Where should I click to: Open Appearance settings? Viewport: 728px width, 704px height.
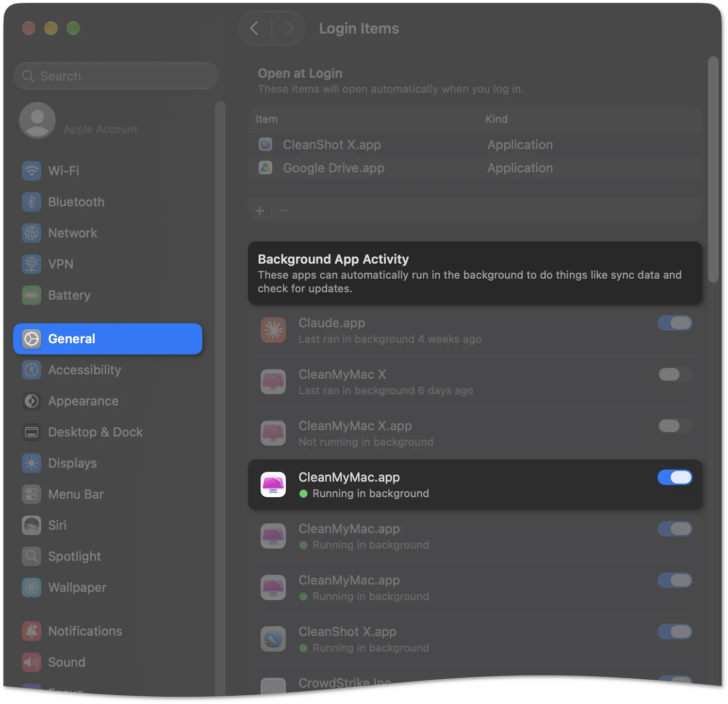108,401
